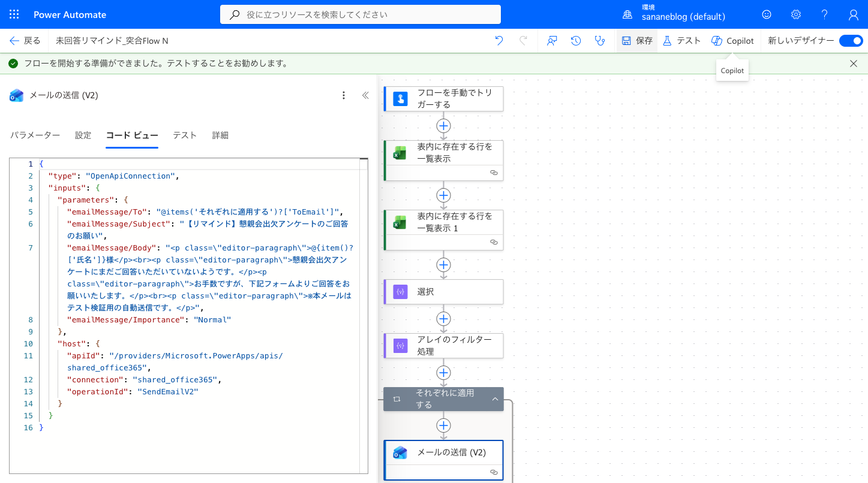
Task: Click the filter array icon on アレイのフィルター処理
Action: tap(400, 346)
